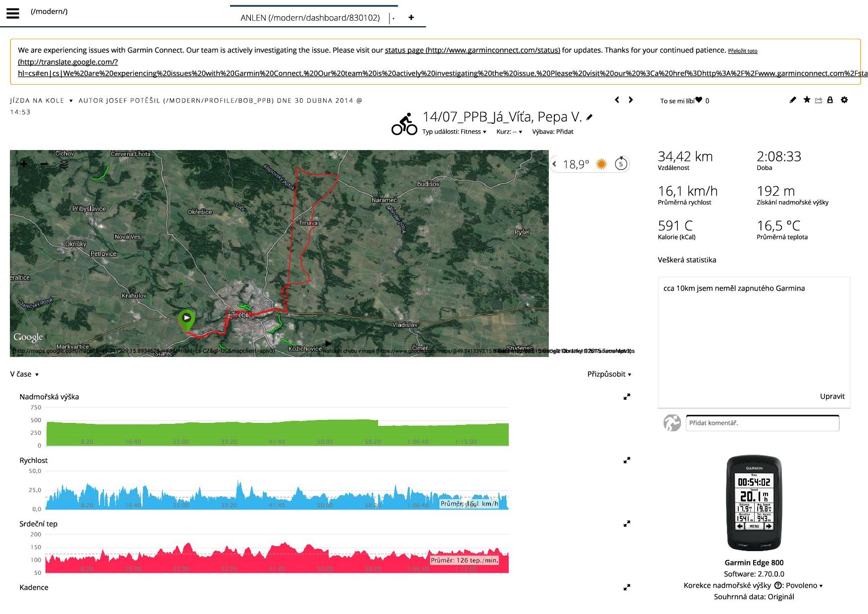
Task: Open the Garmin status page link
Action: (x=472, y=50)
